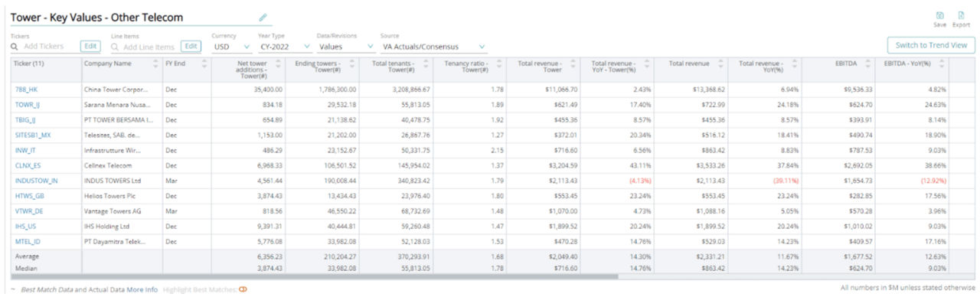
Task: Sort by the FY End column arrows
Action: tap(204, 64)
